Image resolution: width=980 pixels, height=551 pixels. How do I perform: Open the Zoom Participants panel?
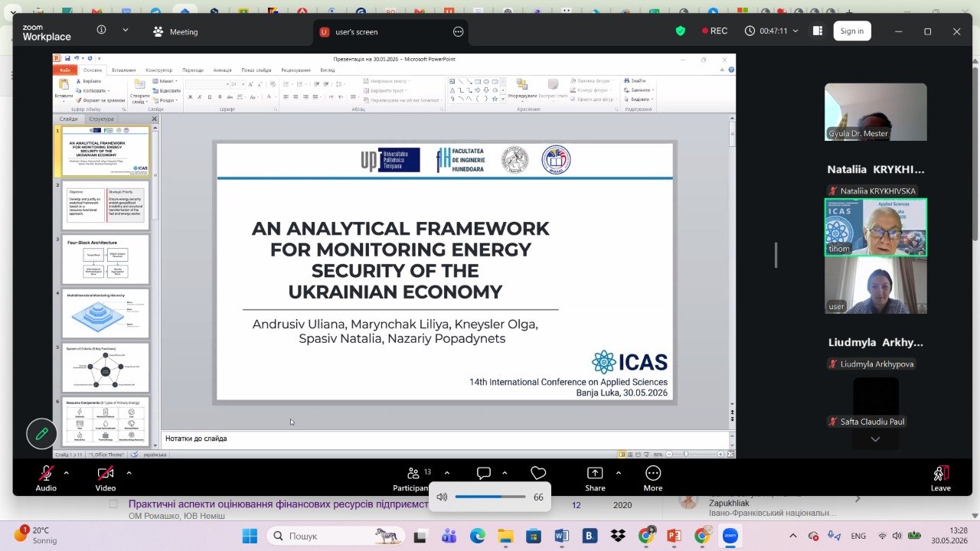(x=413, y=478)
